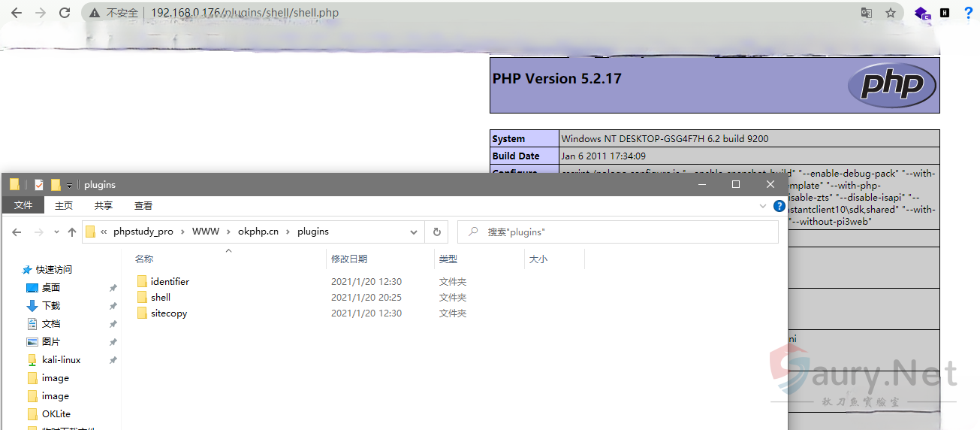The image size is (980, 430).
Task: Click the translate page icon
Action: [866, 13]
